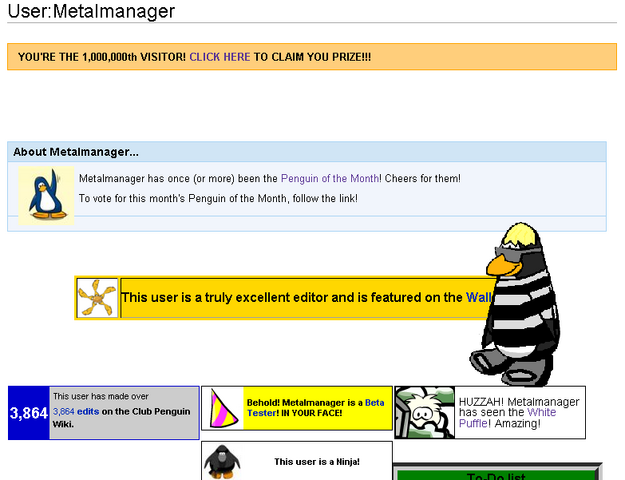Click the User:Metalmanager page title

point(91,11)
